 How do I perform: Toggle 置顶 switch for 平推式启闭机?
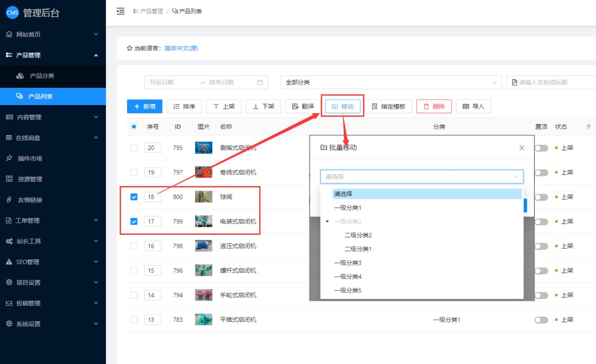coord(541,320)
